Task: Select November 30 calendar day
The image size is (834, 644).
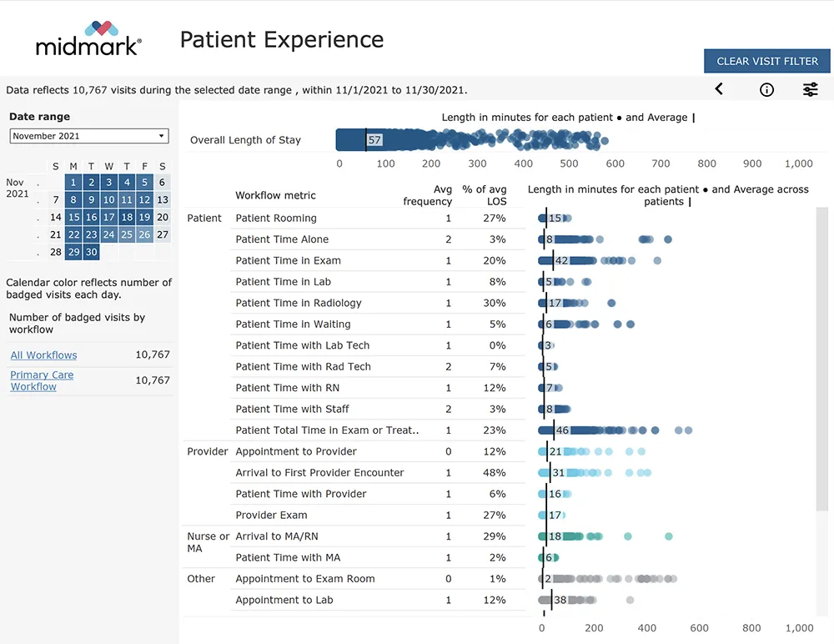Action: coord(91,253)
